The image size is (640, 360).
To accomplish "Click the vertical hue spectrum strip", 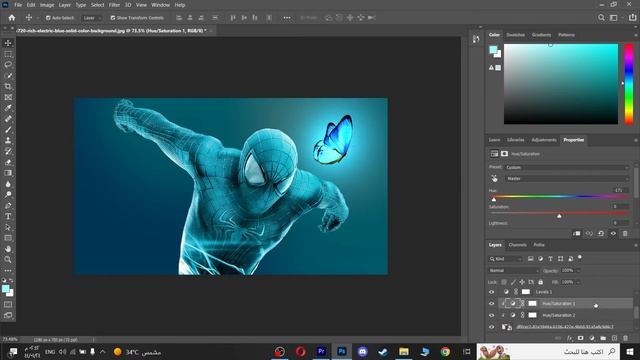I will (x=629, y=84).
